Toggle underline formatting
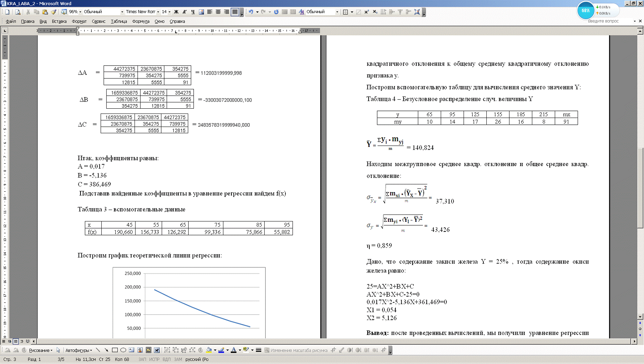The width and height of the screenshot is (644, 364). click(x=193, y=12)
